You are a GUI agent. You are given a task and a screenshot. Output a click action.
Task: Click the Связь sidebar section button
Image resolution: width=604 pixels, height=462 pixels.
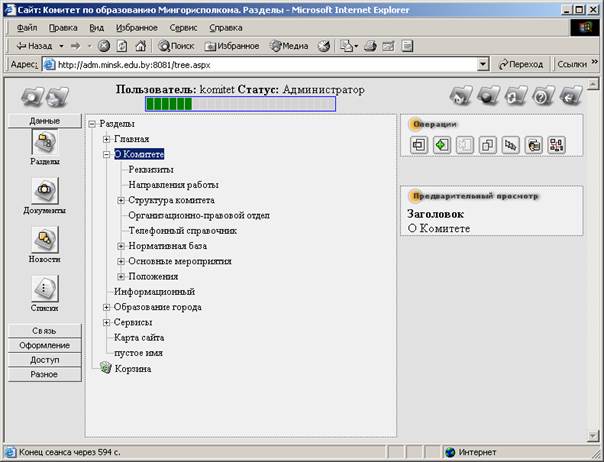(45, 331)
